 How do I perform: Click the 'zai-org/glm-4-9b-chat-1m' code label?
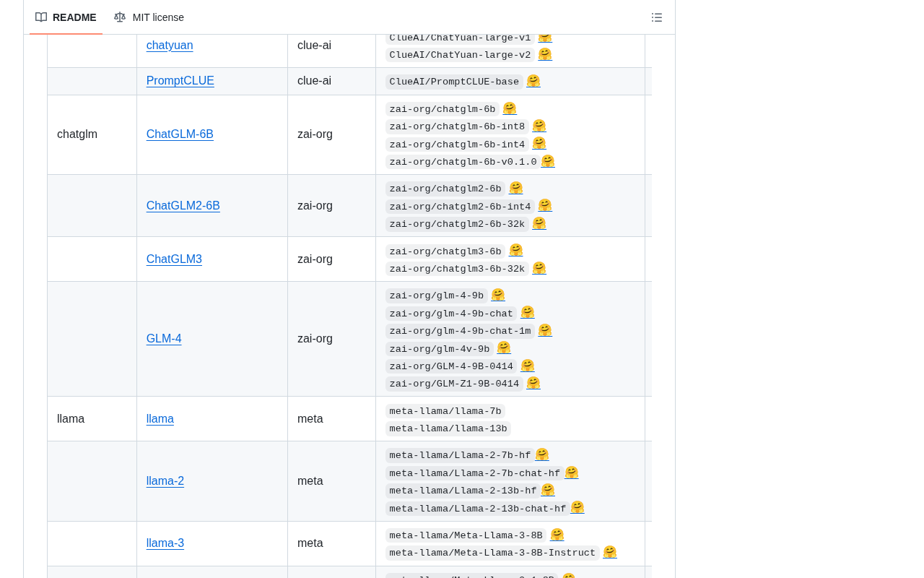[x=460, y=331]
